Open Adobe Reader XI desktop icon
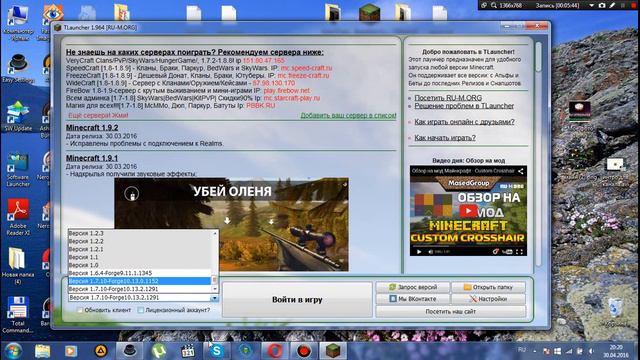Viewport: 640px width, 360px height. pos(18,217)
